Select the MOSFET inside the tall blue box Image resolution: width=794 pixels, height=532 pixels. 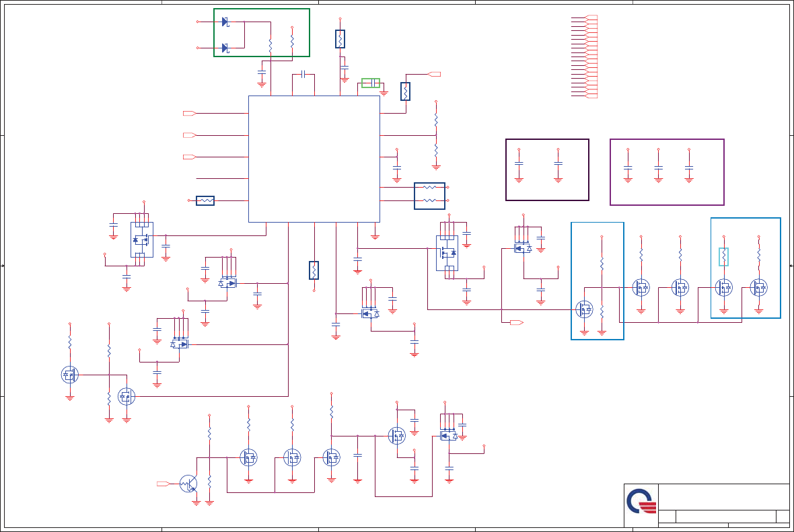pos(584,309)
